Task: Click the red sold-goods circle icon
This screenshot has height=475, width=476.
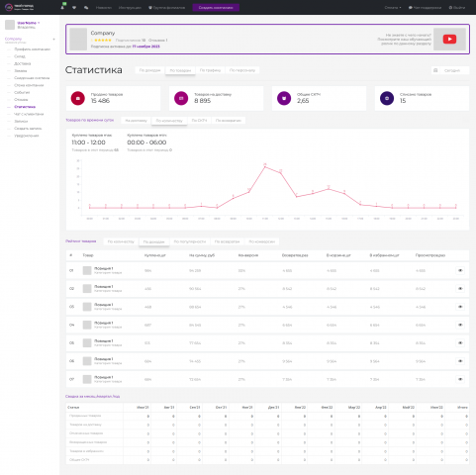Action: click(78, 98)
